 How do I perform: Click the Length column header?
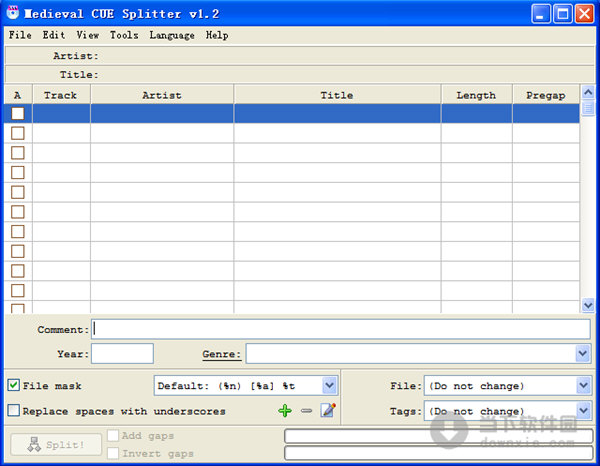[x=476, y=95]
